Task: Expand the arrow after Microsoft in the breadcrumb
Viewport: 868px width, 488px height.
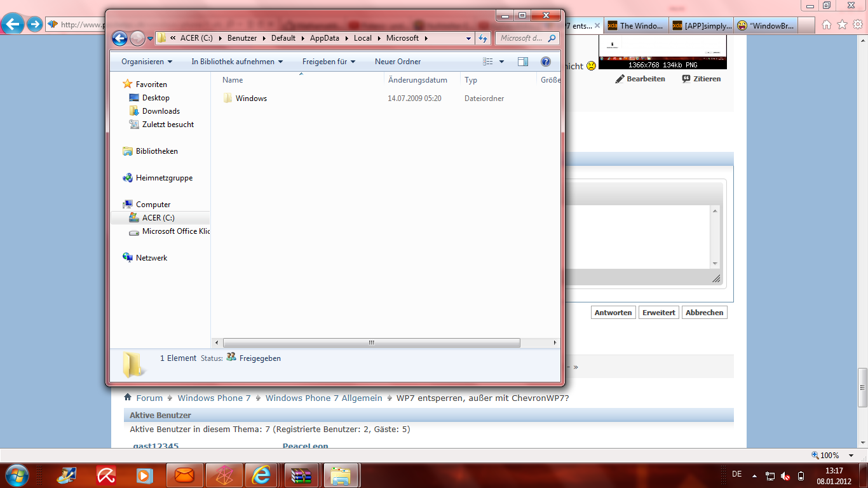Action: click(426, 38)
